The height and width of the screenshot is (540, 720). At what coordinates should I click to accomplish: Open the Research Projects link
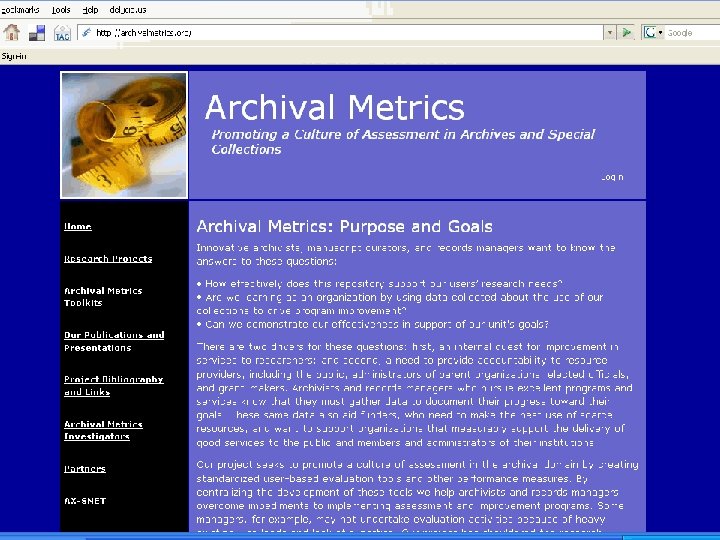108,259
